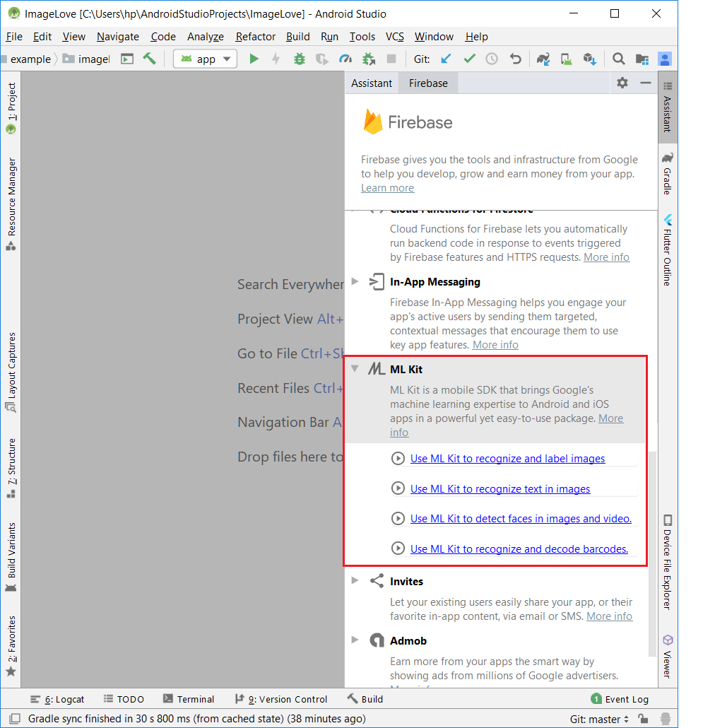Open the Profiler gauge icon in toolbar
727x728 pixels.
point(345,59)
